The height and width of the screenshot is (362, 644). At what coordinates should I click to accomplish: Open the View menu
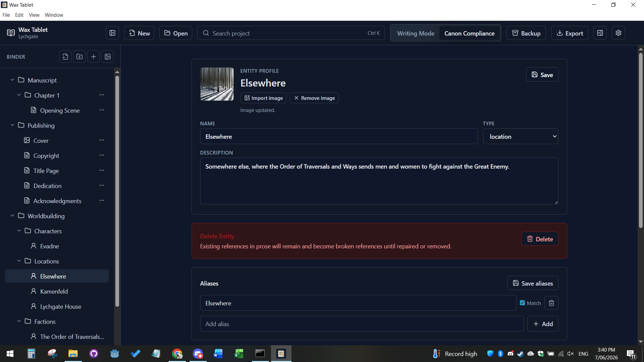pyautogui.click(x=34, y=15)
